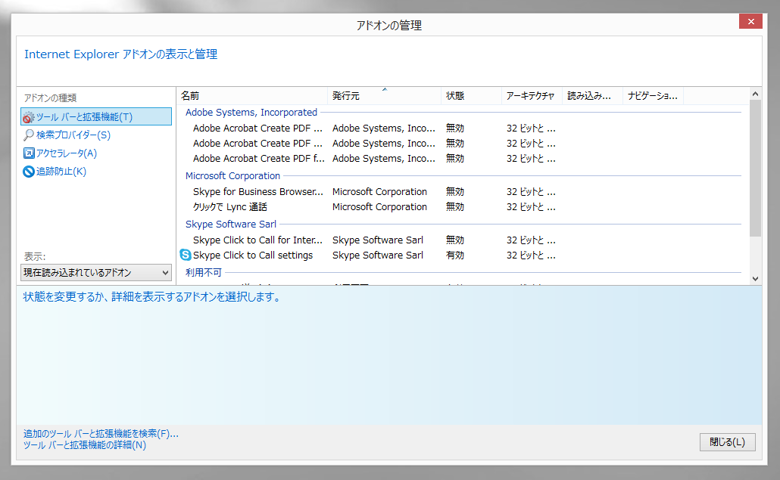The width and height of the screenshot is (780, 480).
Task: Click the 追跡防止 blue circle icon
Action: (x=28, y=172)
